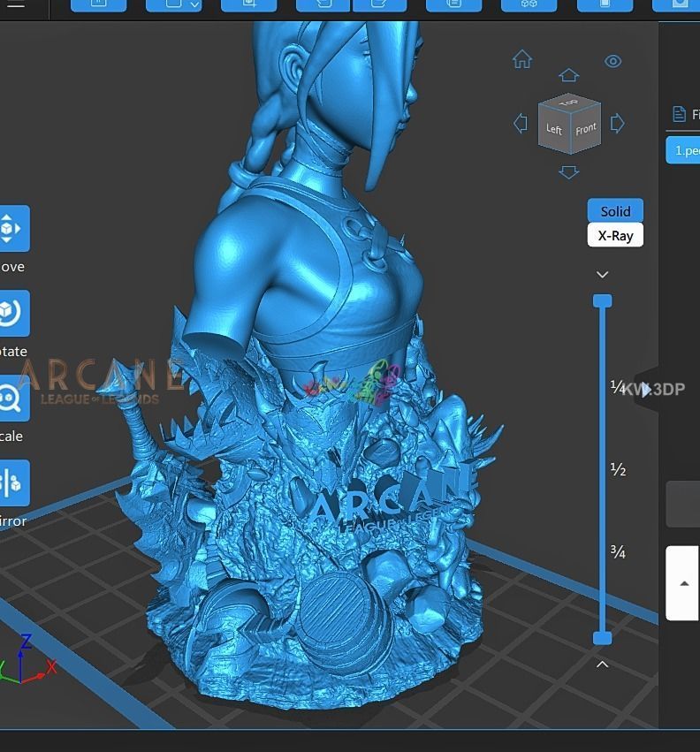700x752 pixels.
Task: Select the Mirror tool icon
Action: tap(13, 483)
